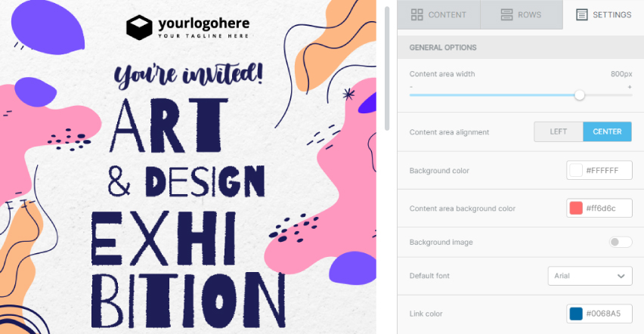Click the Rows tab stacked-bars icon
This screenshot has width=644, height=334.
coord(506,15)
